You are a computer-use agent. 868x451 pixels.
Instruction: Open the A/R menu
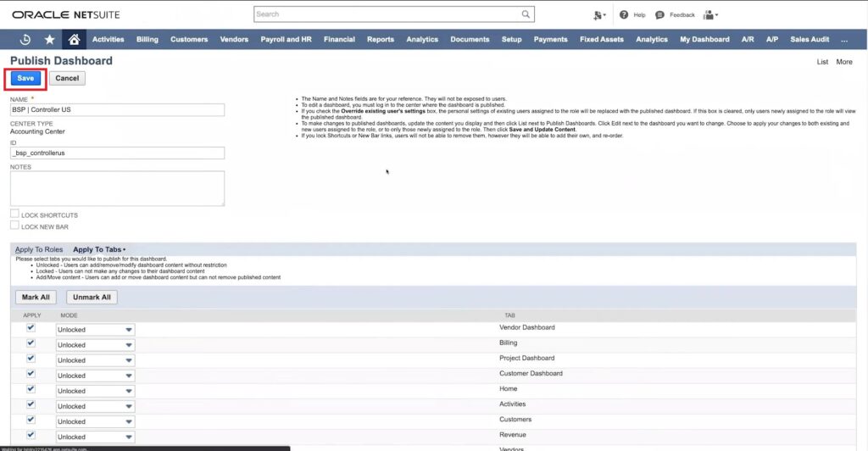pyautogui.click(x=748, y=39)
